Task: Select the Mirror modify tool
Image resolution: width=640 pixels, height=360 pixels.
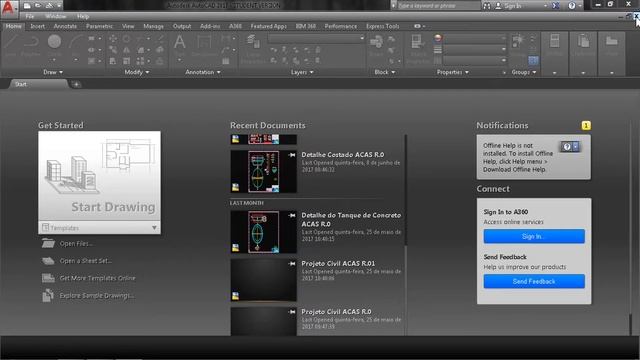Action: click(127, 50)
